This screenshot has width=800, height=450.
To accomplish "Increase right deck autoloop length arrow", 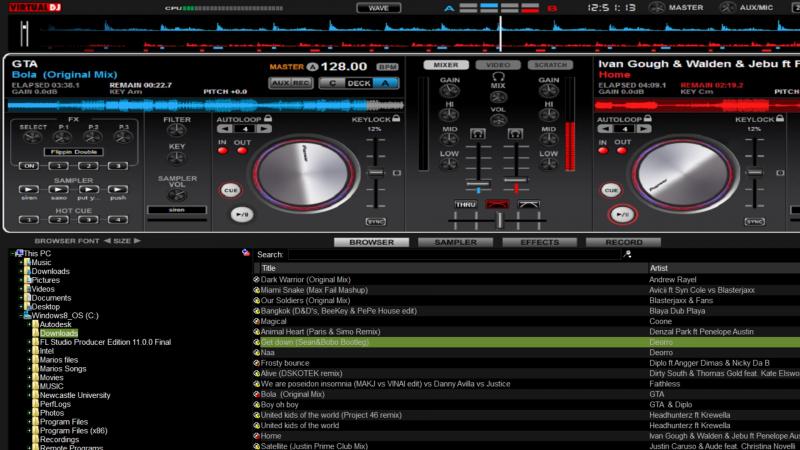I will 644,129.
